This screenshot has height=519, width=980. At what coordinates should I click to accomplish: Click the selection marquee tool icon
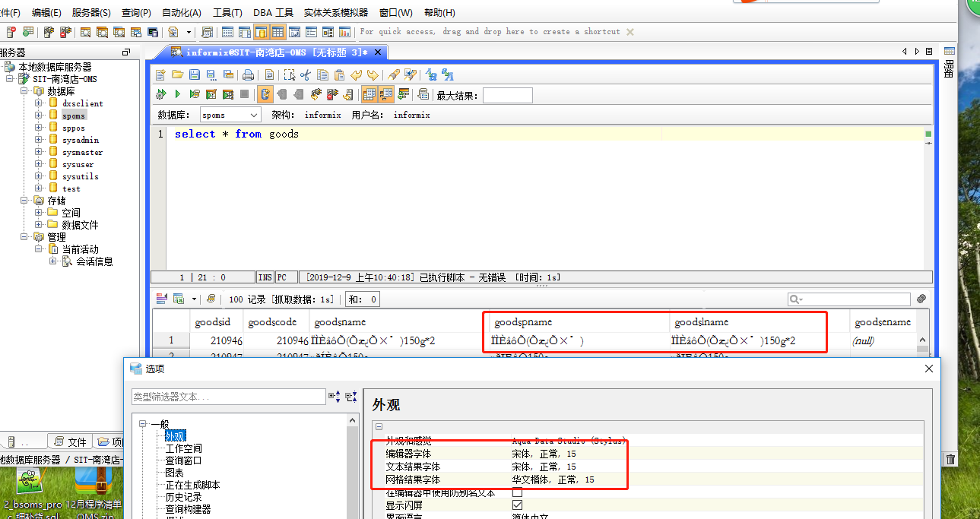pyautogui.click(x=289, y=74)
